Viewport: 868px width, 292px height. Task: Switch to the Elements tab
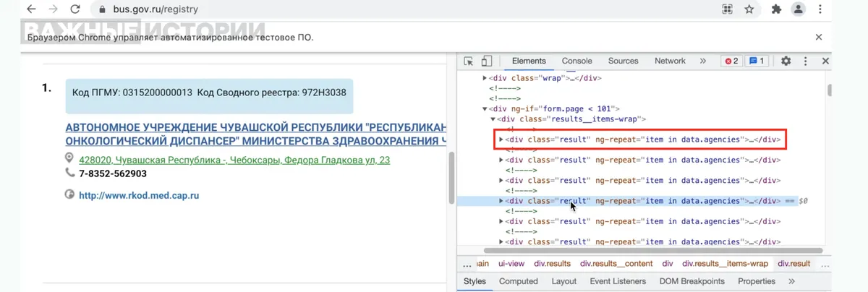click(529, 61)
